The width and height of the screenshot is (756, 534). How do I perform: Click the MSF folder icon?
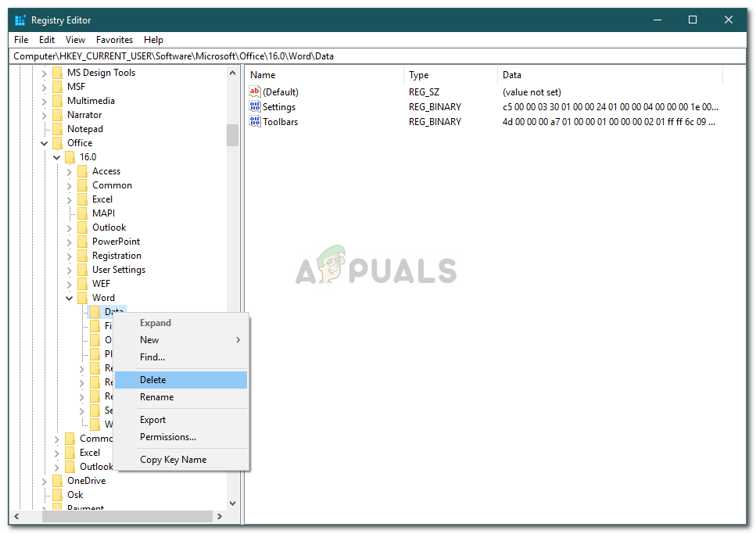58,87
